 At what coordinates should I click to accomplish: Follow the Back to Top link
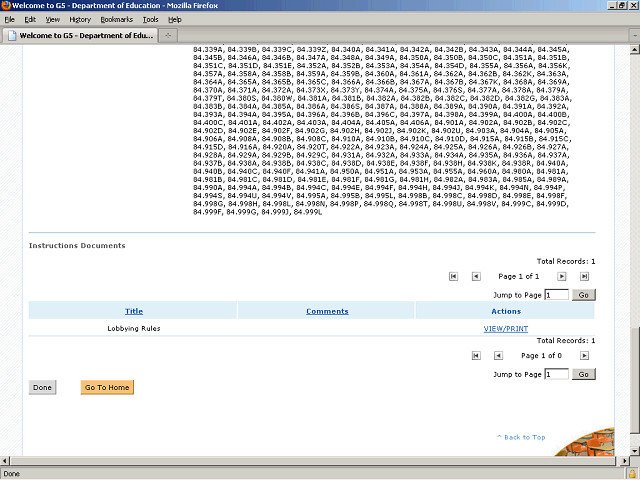[522, 437]
